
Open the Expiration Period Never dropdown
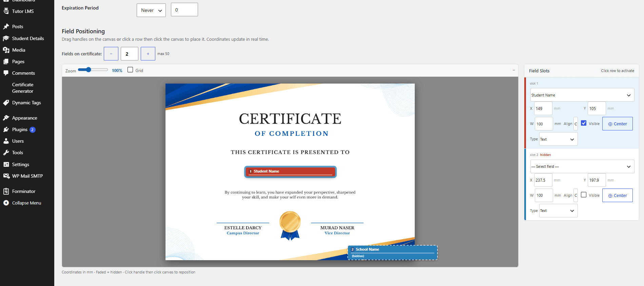(151, 10)
